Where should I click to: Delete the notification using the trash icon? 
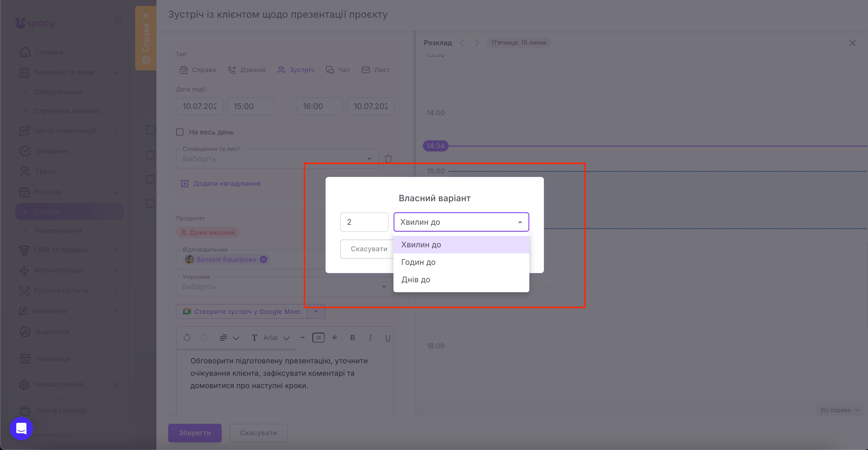tap(388, 159)
